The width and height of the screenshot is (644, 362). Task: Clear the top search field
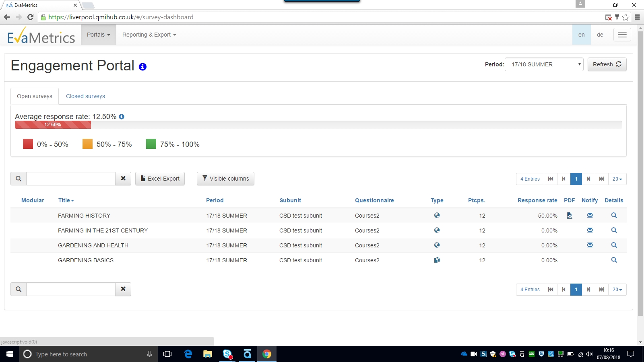(x=123, y=179)
